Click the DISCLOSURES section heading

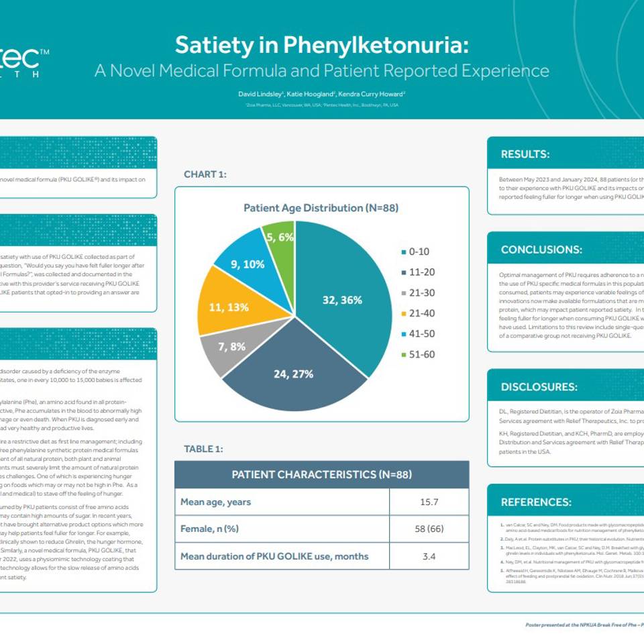click(539, 387)
